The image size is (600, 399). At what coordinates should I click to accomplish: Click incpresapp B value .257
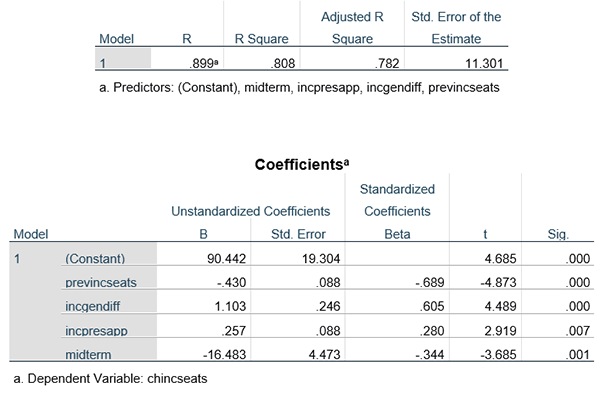[233, 331]
